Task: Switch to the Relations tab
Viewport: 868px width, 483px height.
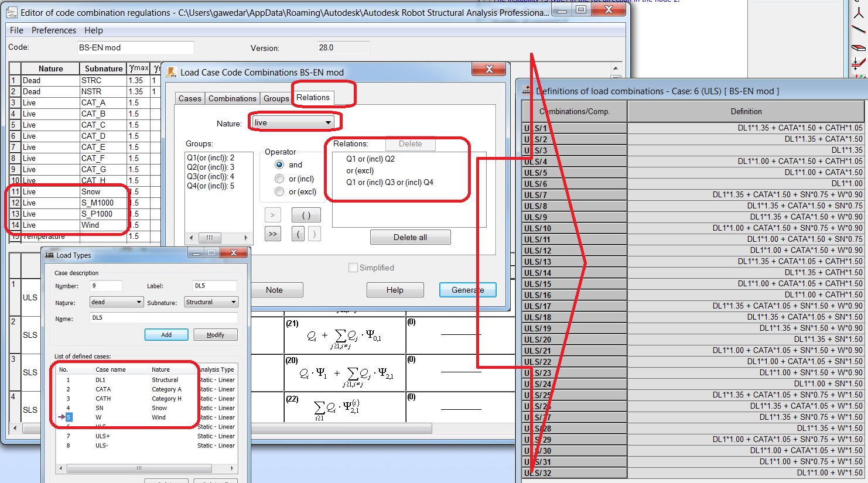Action: tap(313, 97)
